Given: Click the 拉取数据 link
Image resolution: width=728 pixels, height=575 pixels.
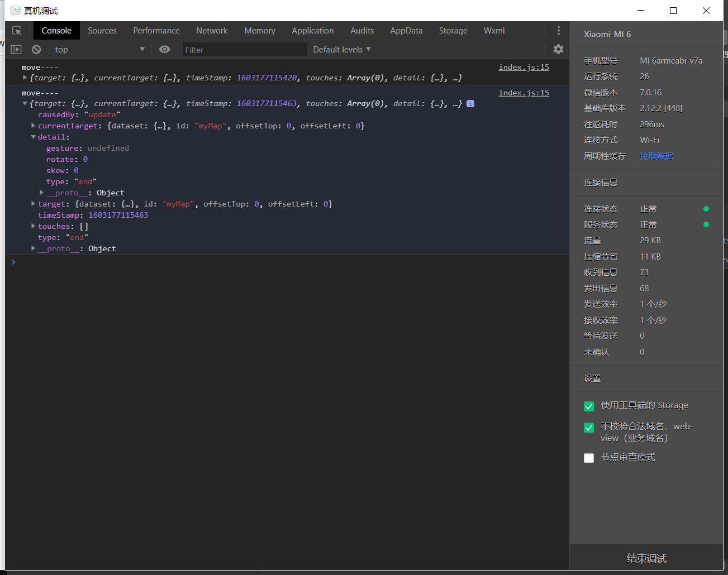Looking at the screenshot, I should tap(656, 156).
